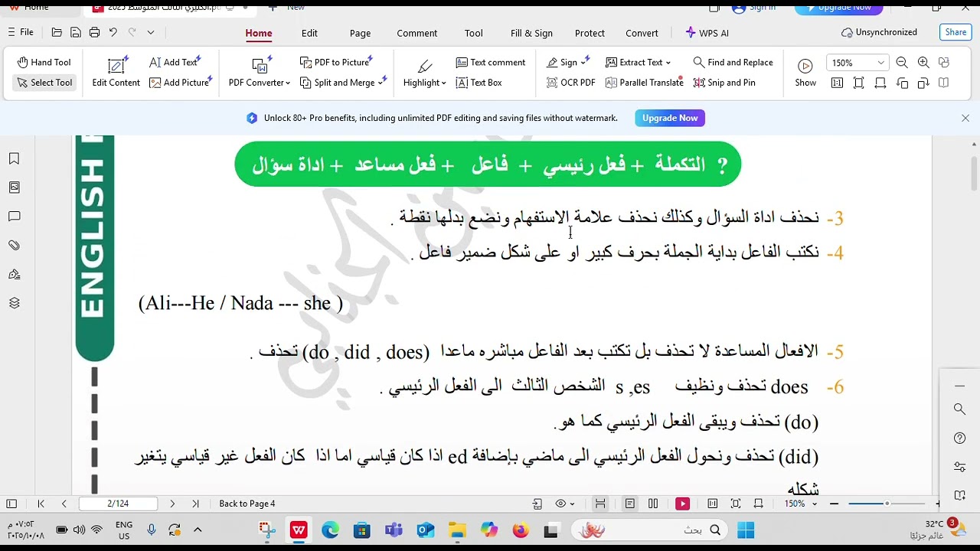
Task: Switch to single page view in the status bar
Action: [629, 504]
